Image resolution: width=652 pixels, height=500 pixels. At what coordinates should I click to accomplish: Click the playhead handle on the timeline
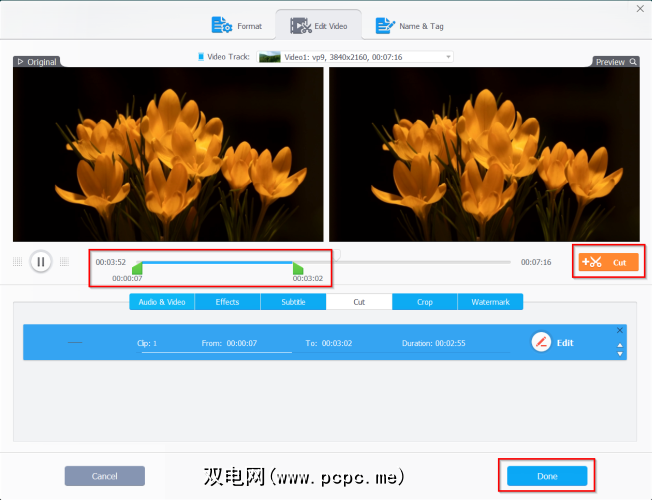pos(337,255)
